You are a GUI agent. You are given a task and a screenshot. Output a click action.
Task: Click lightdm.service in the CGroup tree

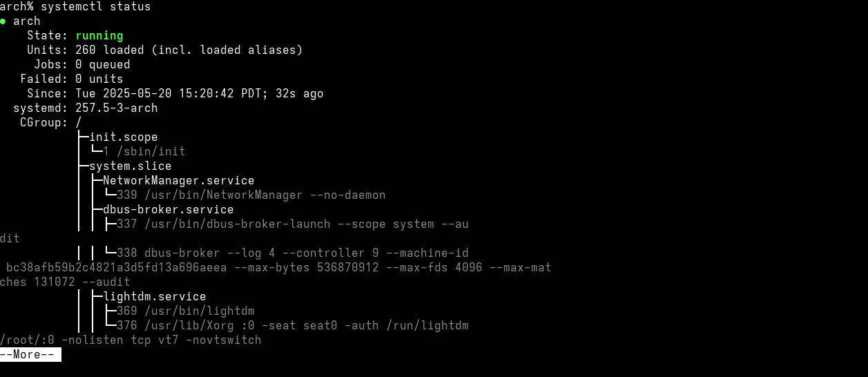pyautogui.click(x=154, y=296)
